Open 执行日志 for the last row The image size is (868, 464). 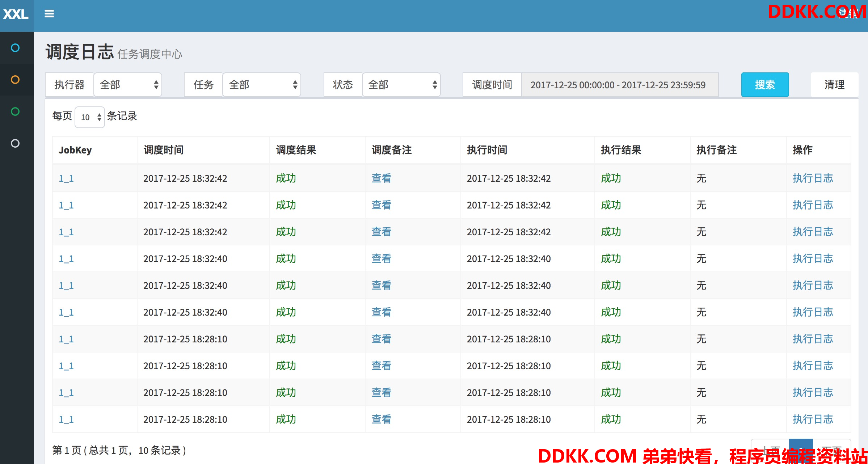[x=813, y=419]
